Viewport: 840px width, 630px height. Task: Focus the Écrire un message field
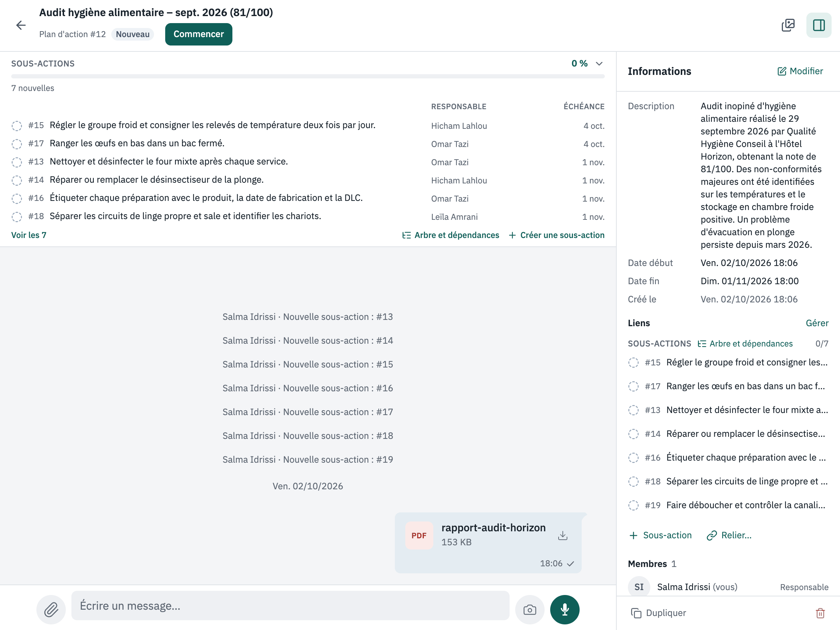[290, 606]
